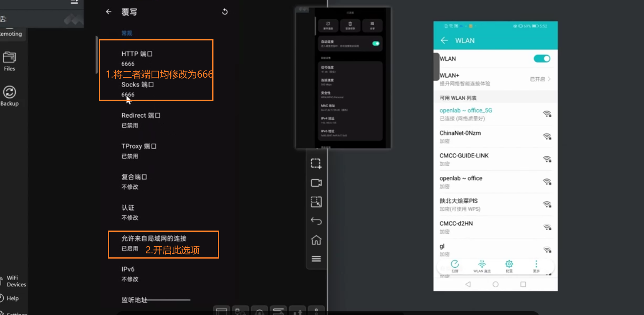
Task: Click the hamburger menu icon in toolbar
Action: tap(316, 259)
